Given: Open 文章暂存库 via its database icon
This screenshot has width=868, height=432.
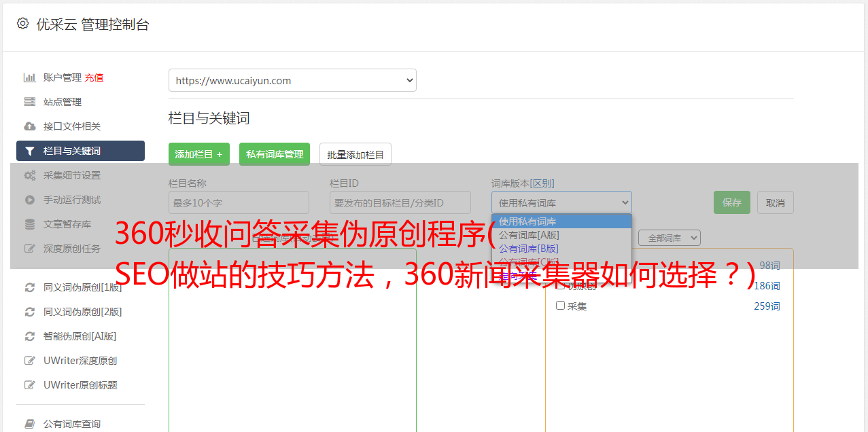Looking at the screenshot, I should point(29,224).
